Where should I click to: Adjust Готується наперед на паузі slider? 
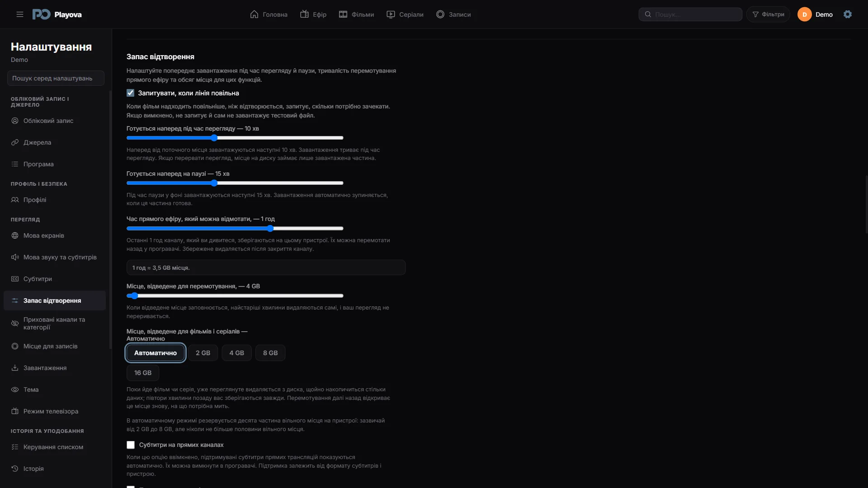click(x=235, y=183)
